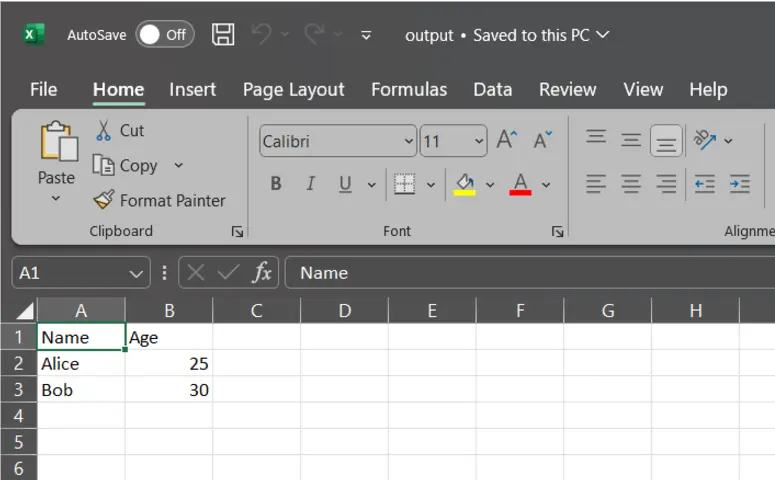Open the Undo history dropdown arrow
The image size is (775, 480).
point(285,34)
